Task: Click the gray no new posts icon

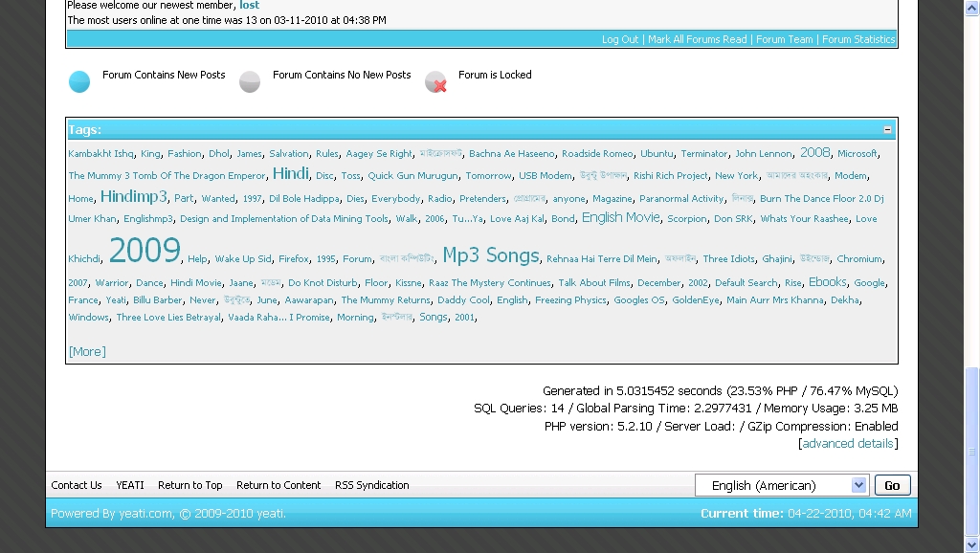Action: click(x=250, y=82)
